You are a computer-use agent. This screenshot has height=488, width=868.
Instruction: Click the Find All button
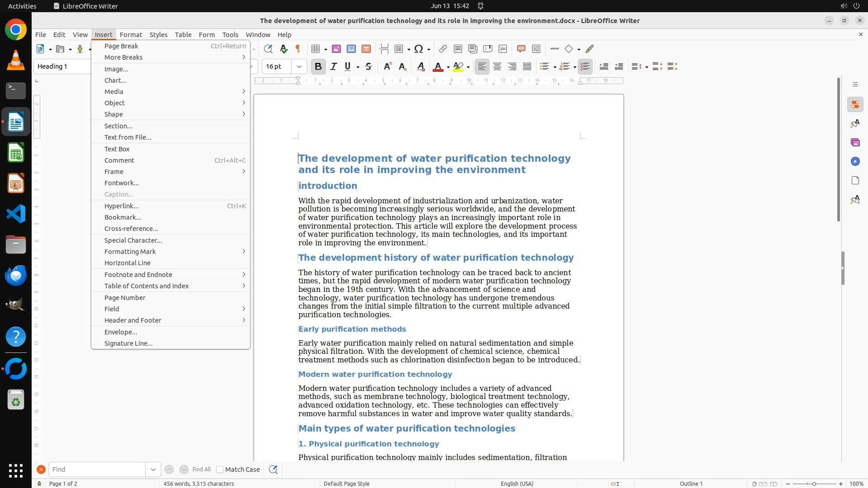click(x=201, y=469)
